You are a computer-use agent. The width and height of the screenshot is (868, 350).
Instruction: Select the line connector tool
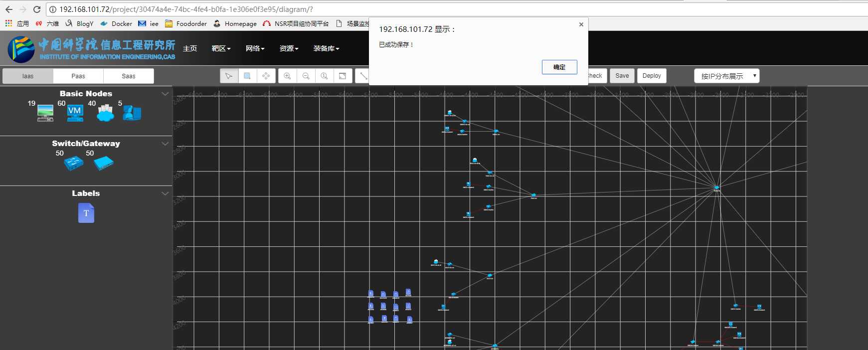point(362,76)
